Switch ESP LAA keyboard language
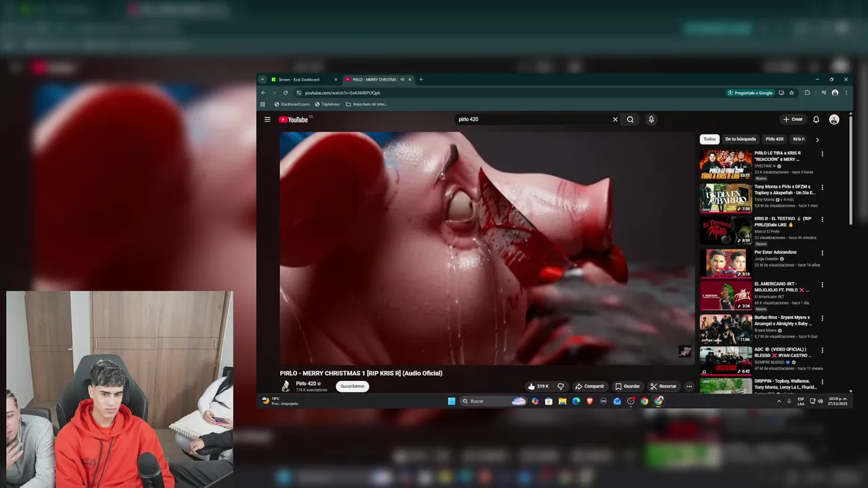This screenshot has width=868, height=488. pyautogui.click(x=801, y=401)
